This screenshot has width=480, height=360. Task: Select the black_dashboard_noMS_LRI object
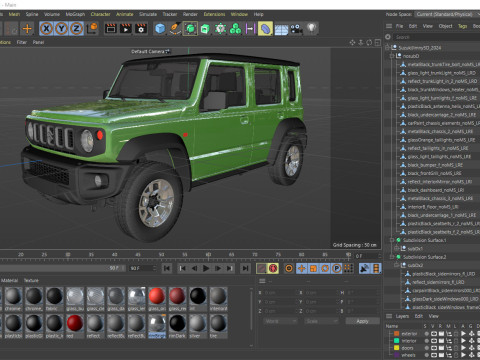coord(436,190)
